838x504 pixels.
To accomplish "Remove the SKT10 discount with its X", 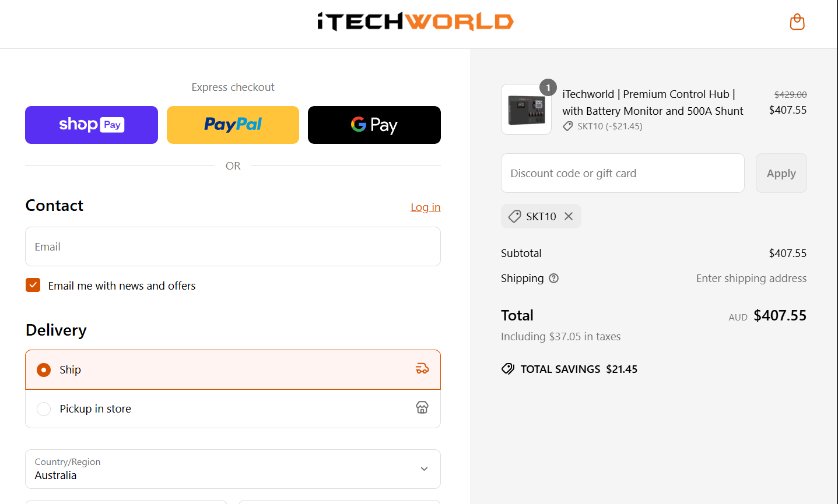I will click(x=568, y=216).
